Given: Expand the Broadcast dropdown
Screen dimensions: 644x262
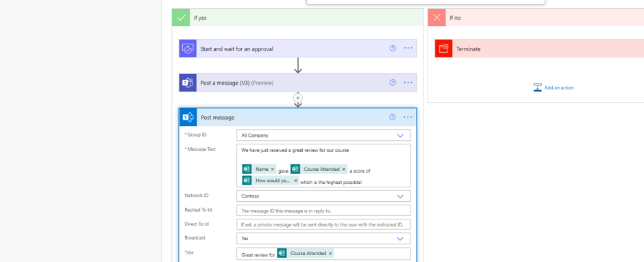Looking at the screenshot, I should [401, 238].
